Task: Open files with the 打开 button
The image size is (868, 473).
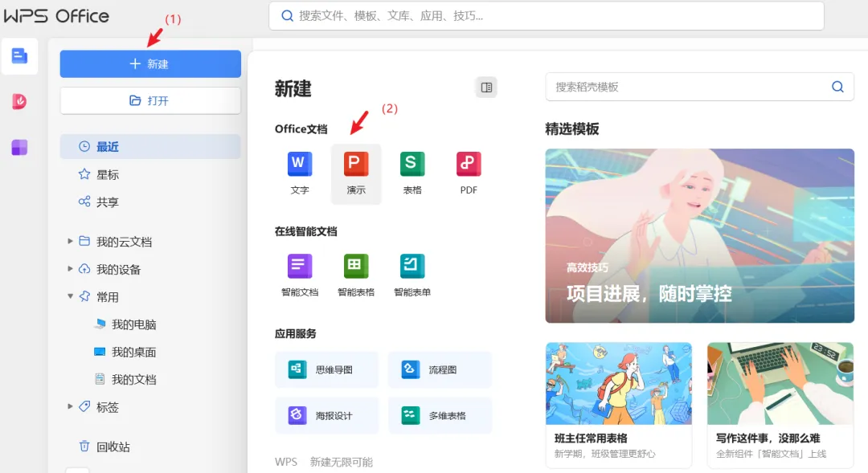Action: click(150, 100)
